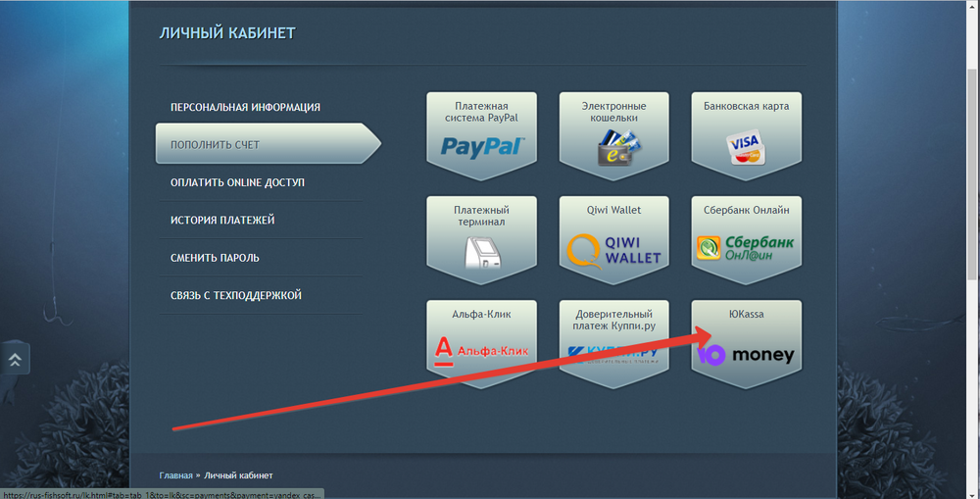Click the scroll-to-top double chevron button
This screenshot has width=980, height=499.
[15, 359]
